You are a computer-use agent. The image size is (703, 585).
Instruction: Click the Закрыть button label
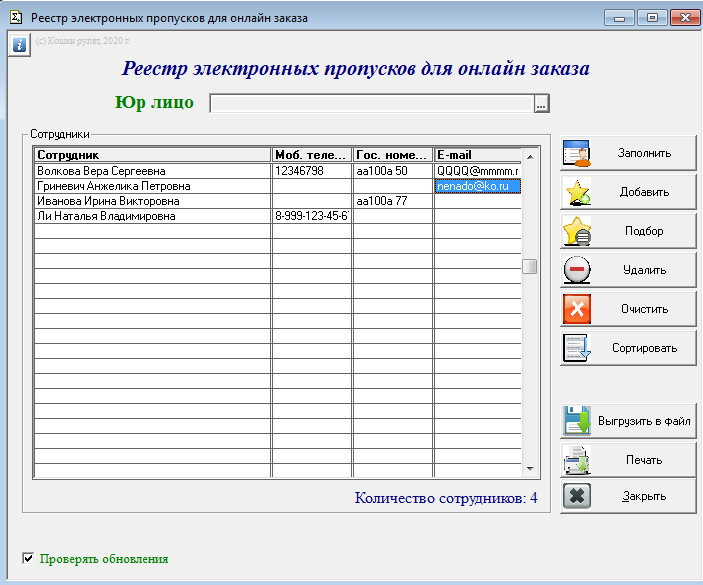(644, 496)
